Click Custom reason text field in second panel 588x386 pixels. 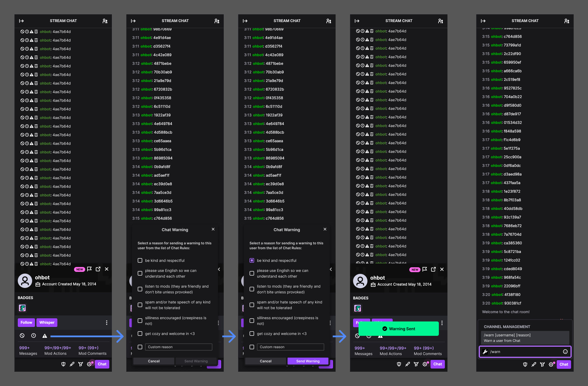click(x=178, y=347)
